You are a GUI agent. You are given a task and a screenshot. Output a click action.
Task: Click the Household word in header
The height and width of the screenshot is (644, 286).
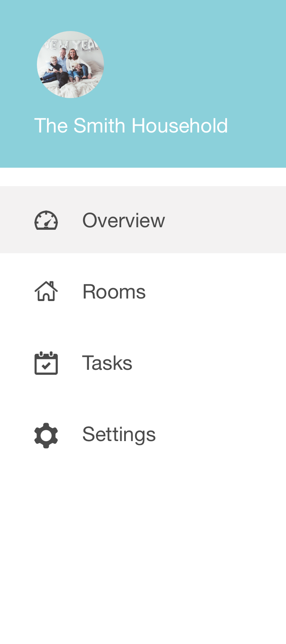point(179,126)
